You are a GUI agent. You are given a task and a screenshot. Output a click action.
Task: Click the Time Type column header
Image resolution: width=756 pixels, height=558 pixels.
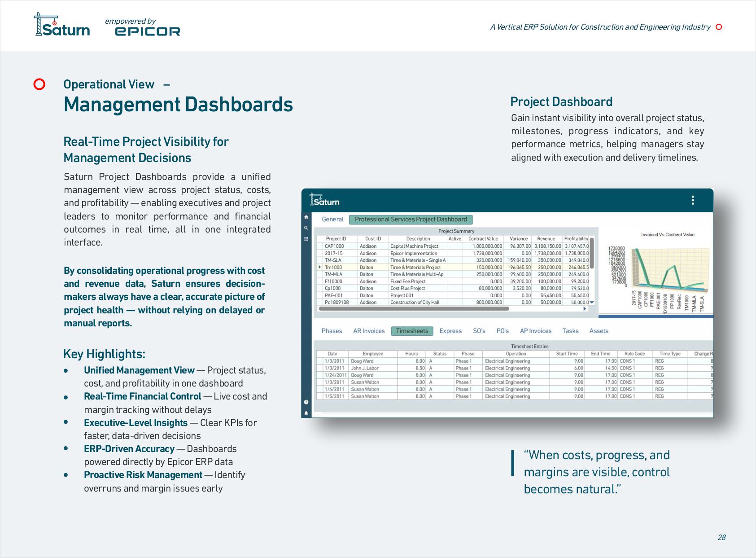670,354
